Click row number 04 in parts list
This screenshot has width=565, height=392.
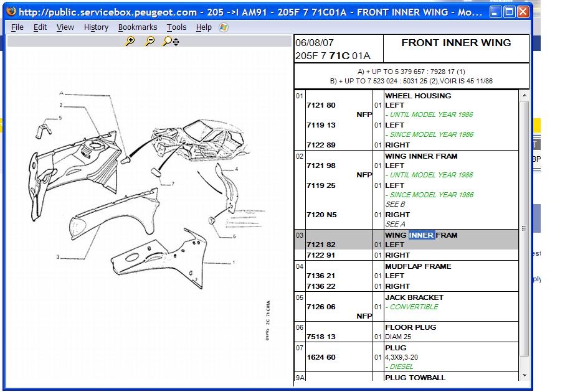tap(300, 267)
